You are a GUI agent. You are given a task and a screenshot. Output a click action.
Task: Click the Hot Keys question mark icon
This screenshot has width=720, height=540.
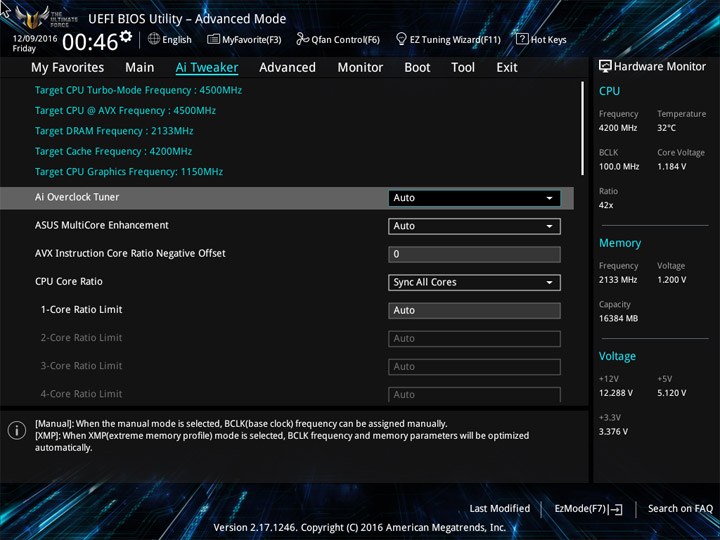click(522, 39)
